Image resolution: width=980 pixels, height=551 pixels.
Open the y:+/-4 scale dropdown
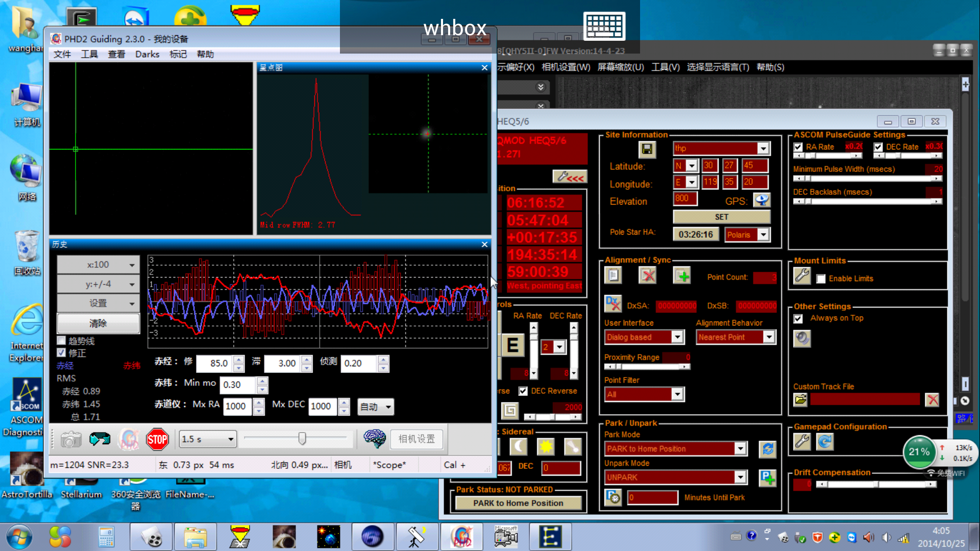pyautogui.click(x=98, y=284)
